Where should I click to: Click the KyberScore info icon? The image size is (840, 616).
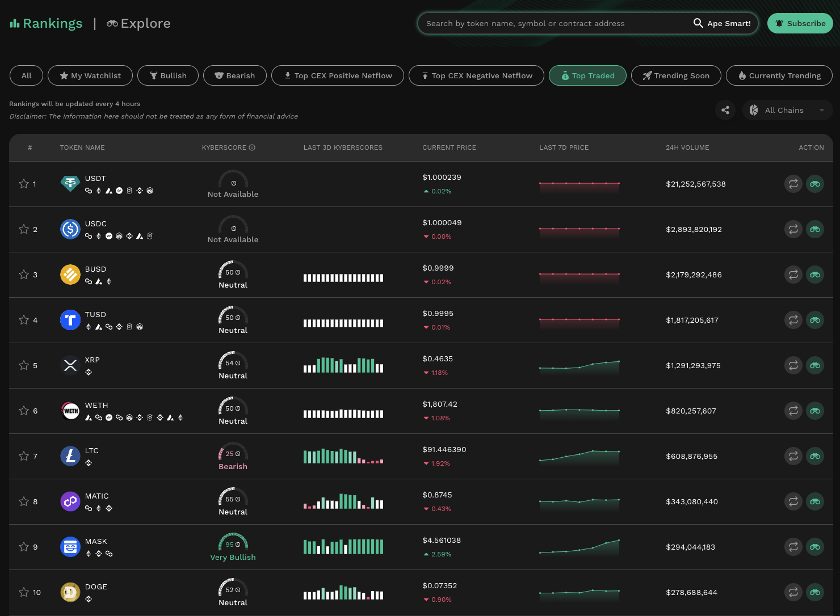pos(252,147)
